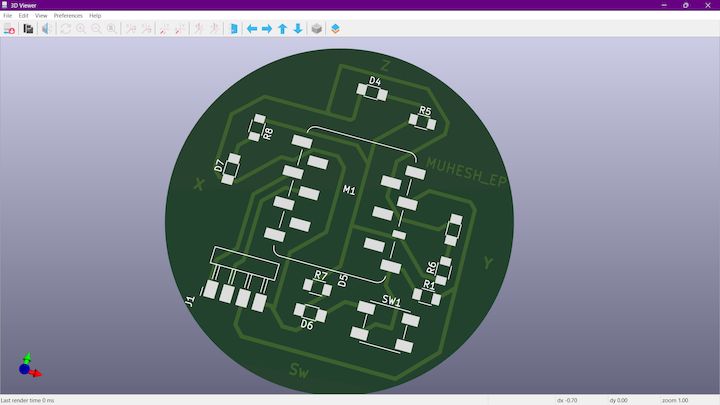Viewport: 720px width, 405px height.
Task: Move board right with blue arrow
Action: coord(267,29)
